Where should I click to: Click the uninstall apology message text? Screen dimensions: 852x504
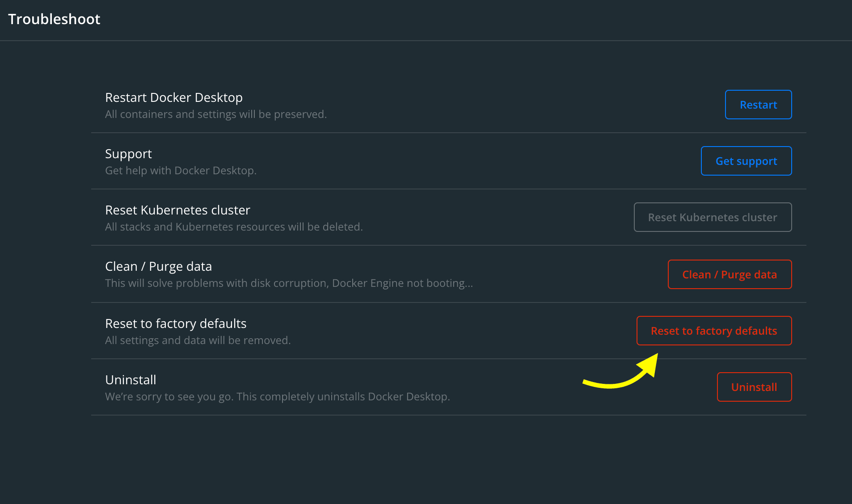277,396
